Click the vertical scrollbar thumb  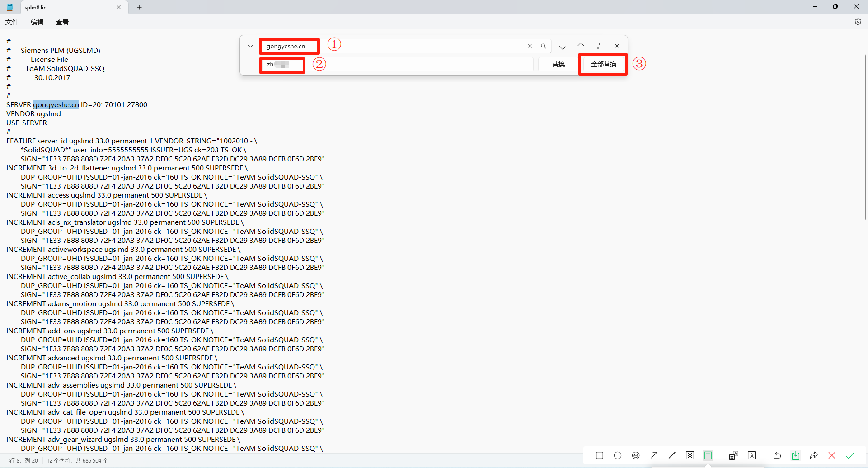pos(865,136)
